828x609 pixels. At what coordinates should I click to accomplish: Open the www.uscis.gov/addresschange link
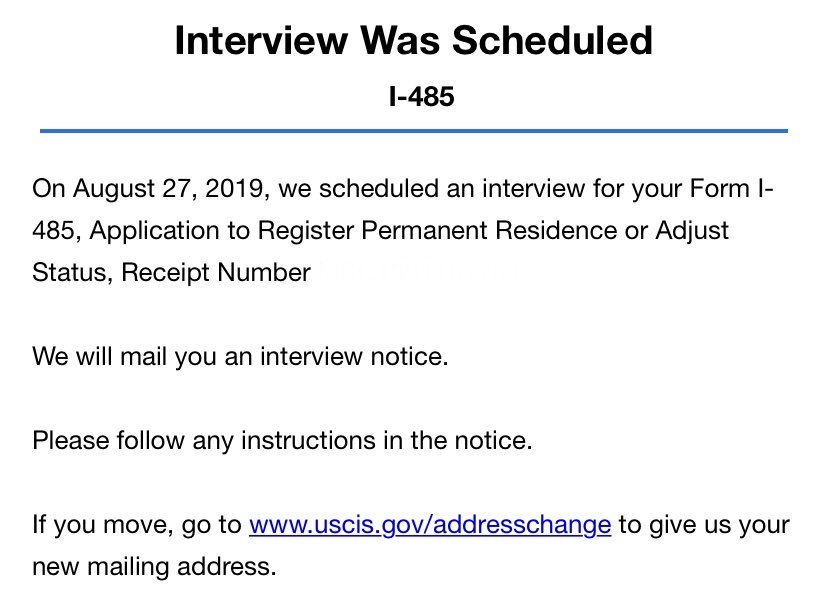[430, 525]
